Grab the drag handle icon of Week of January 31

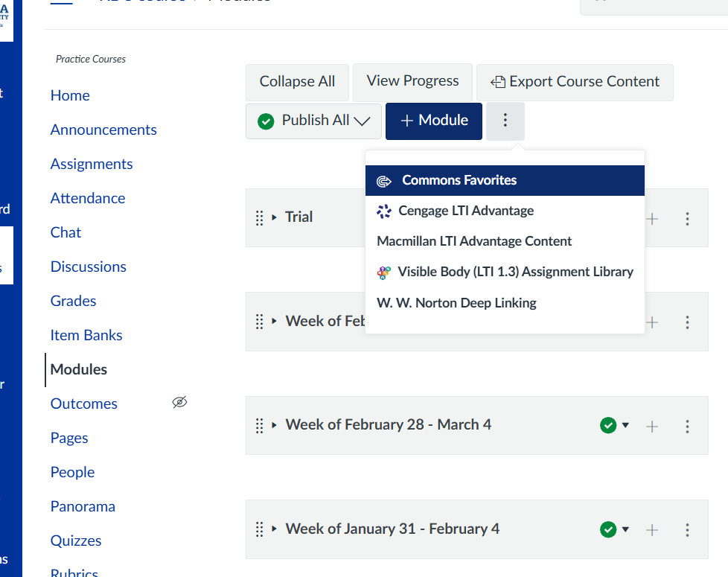click(260, 529)
